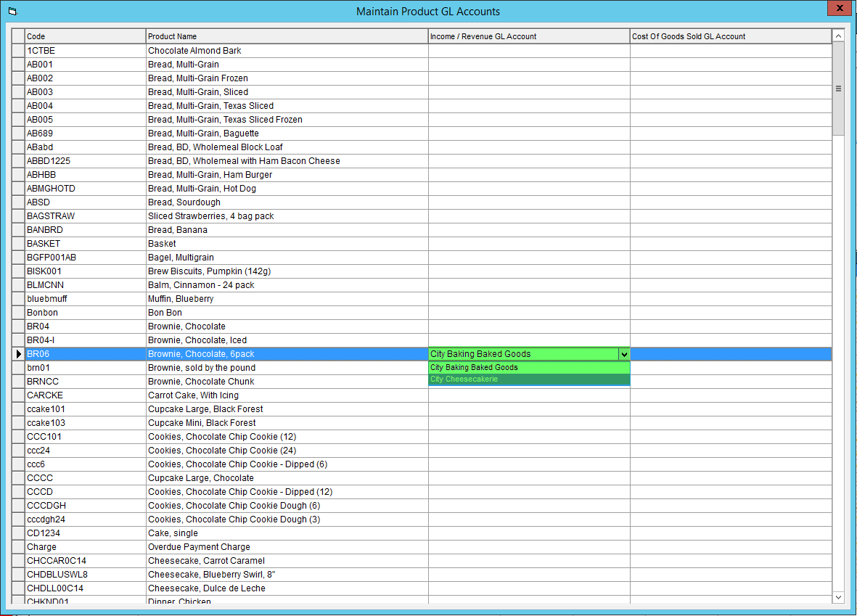Select code Bonbon

tap(85, 313)
